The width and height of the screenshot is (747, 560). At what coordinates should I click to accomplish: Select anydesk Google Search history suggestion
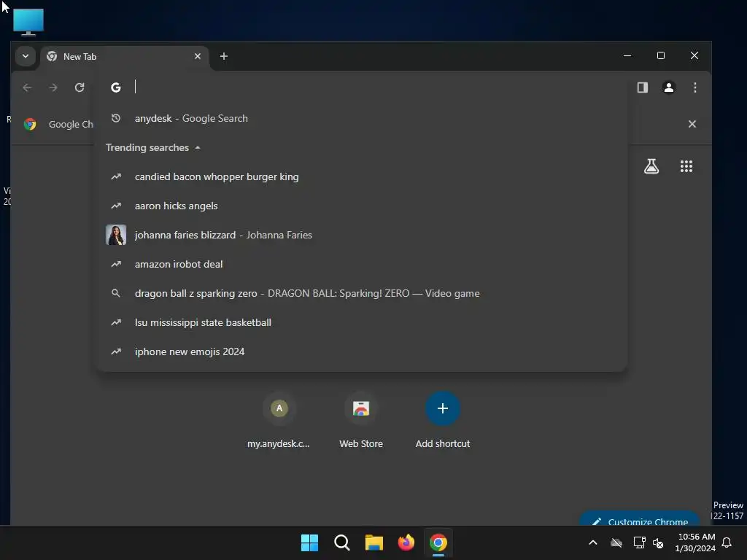pyautogui.click(x=362, y=119)
